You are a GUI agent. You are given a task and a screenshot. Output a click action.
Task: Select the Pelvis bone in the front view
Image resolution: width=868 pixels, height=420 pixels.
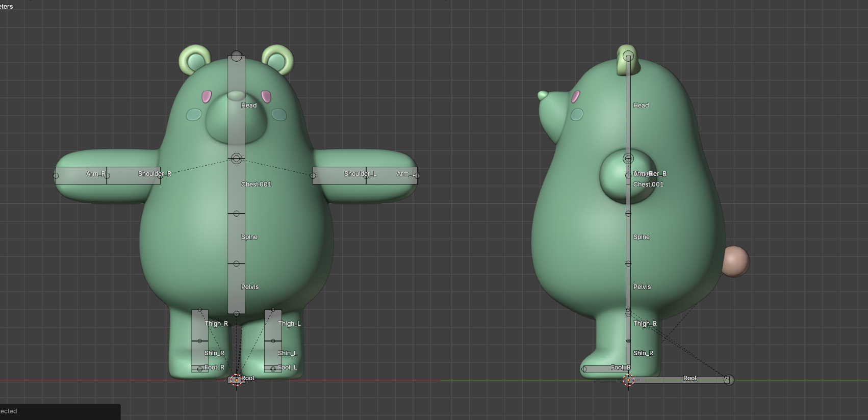(236, 288)
